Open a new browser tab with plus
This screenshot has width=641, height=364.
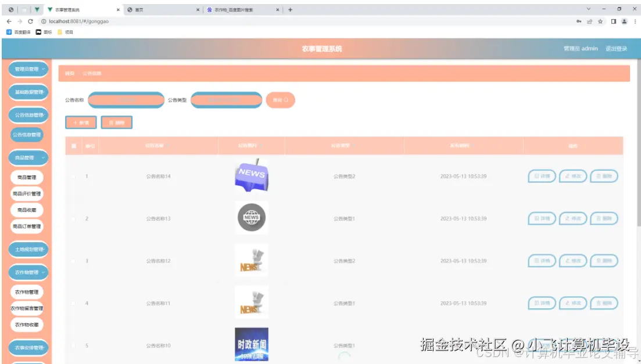290,9
